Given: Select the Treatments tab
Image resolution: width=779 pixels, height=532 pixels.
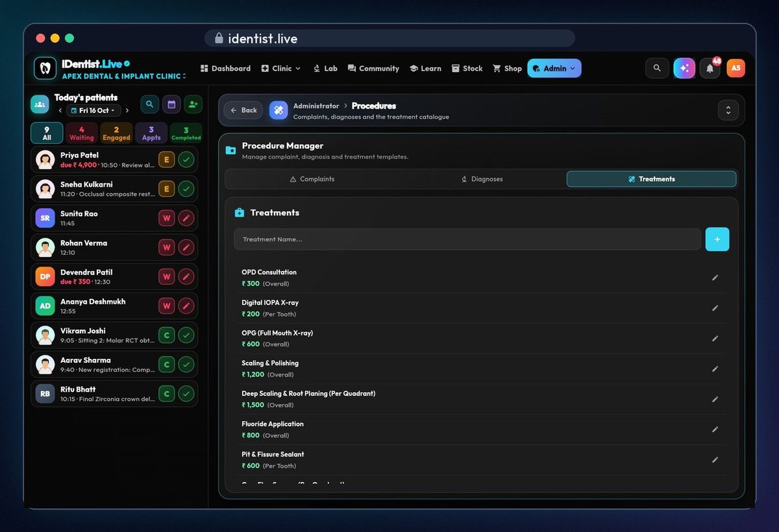Looking at the screenshot, I should click(651, 179).
